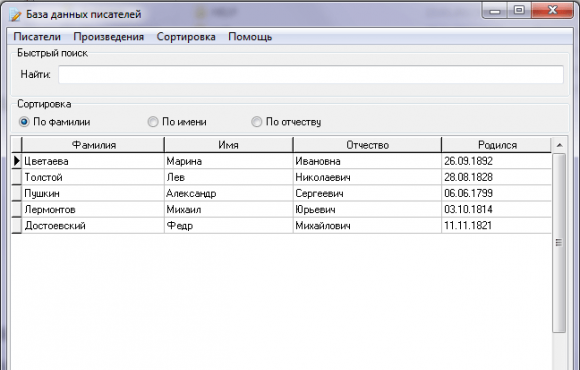Open the Произведения menu
580x370 pixels.
(x=108, y=37)
